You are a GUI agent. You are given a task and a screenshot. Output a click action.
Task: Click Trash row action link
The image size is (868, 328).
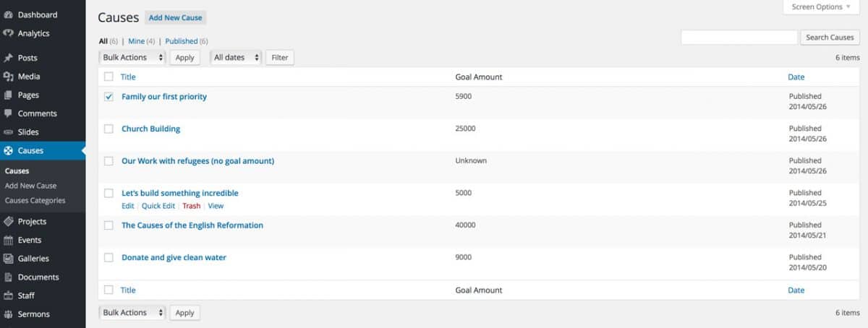click(191, 206)
